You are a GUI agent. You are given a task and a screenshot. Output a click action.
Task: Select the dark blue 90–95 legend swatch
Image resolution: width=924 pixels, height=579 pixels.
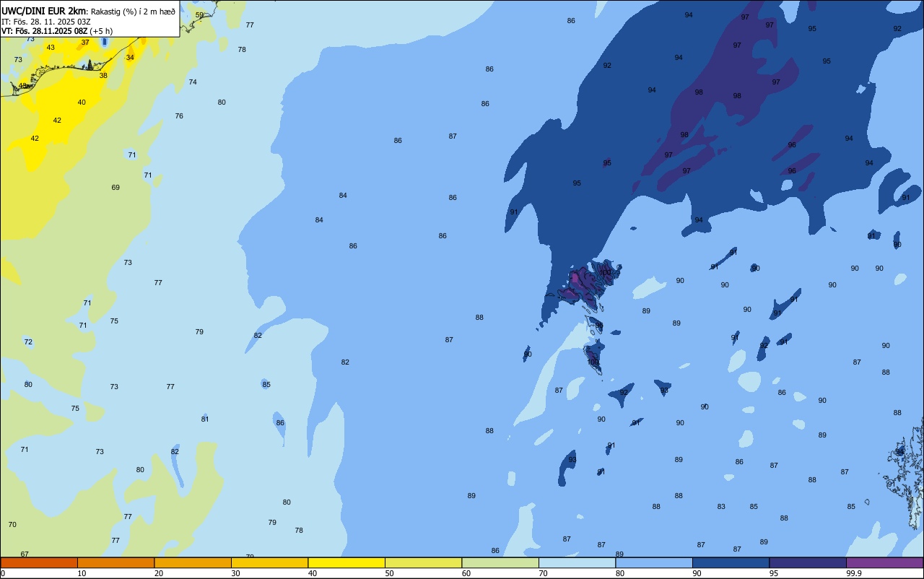pyautogui.click(x=731, y=562)
